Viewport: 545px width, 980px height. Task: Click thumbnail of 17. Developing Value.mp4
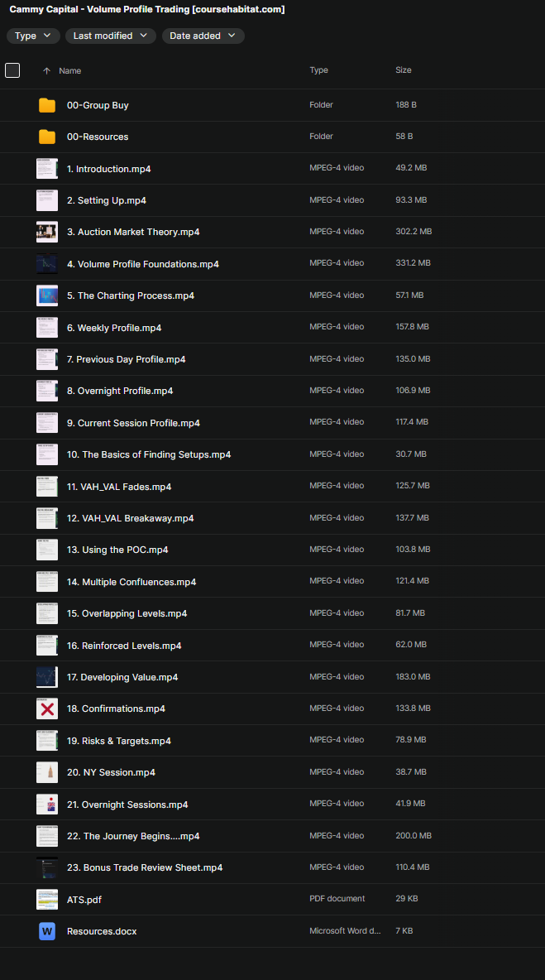[47, 677]
